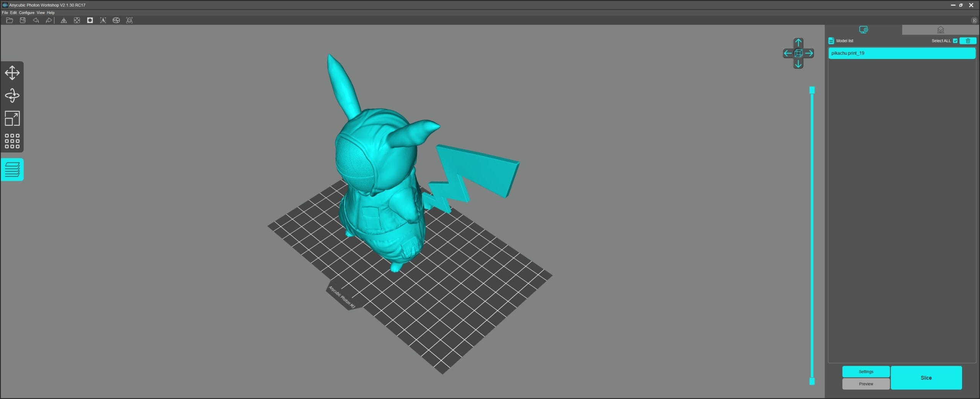This screenshot has width=980, height=399.
Task: Activate the Rotate tool in the left sidebar
Action: click(12, 95)
